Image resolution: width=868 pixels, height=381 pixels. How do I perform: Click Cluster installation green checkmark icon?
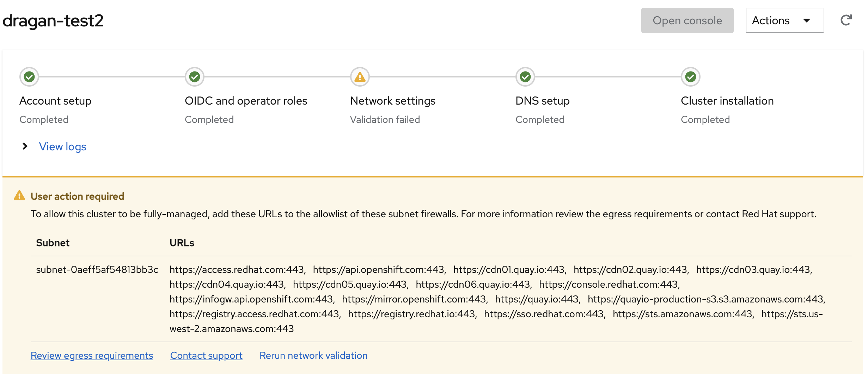(691, 77)
